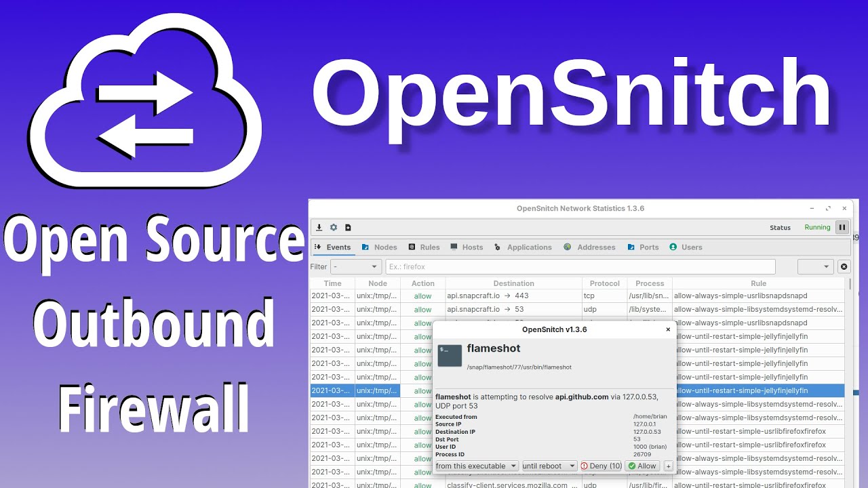
Task: Open the Hosts tab
Action: point(467,247)
